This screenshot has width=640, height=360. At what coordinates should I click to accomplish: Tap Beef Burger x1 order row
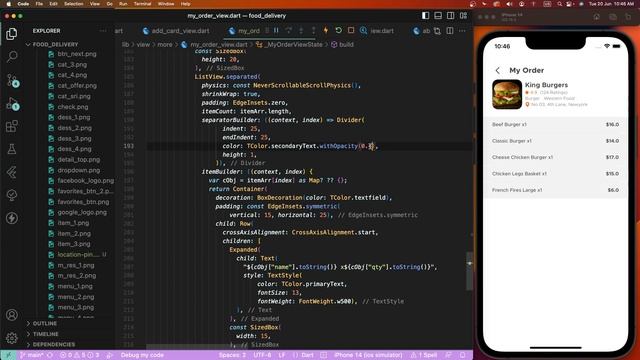[555, 124]
